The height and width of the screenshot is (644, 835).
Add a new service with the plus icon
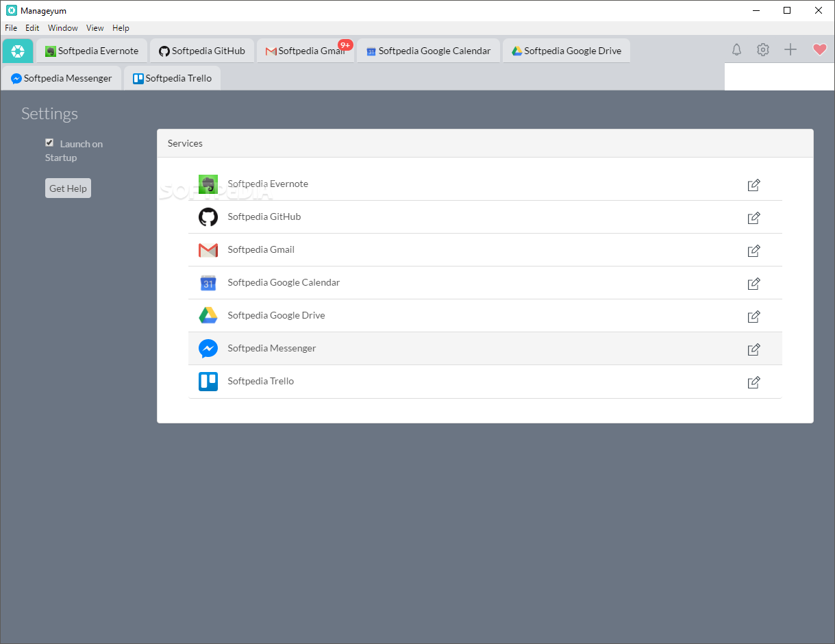(790, 50)
